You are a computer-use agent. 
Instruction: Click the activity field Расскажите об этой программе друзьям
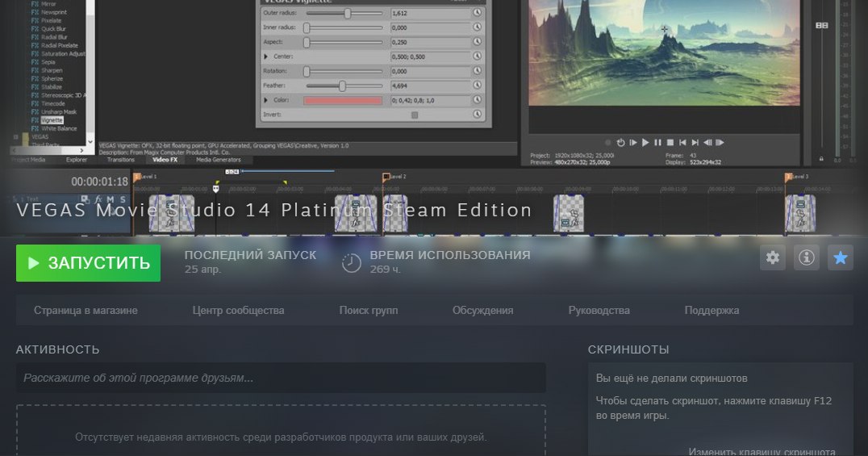(281, 378)
